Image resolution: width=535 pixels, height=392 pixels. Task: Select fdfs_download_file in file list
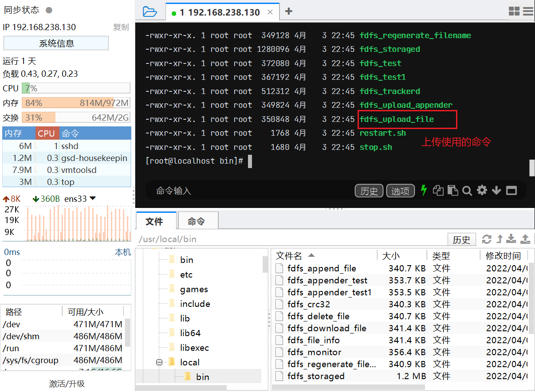[327, 328]
